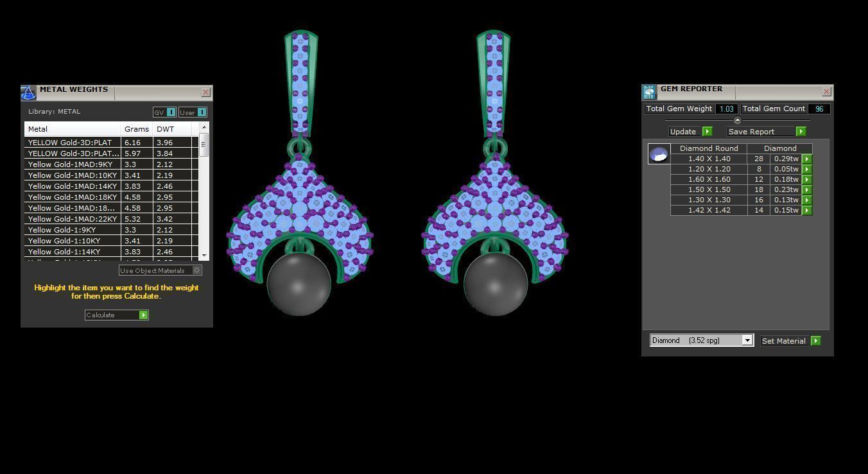Click the 1.60 X 1.60 gem size cell
The width and height of the screenshot is (868, 474).
pyautogui.click(x=709, y=179)
